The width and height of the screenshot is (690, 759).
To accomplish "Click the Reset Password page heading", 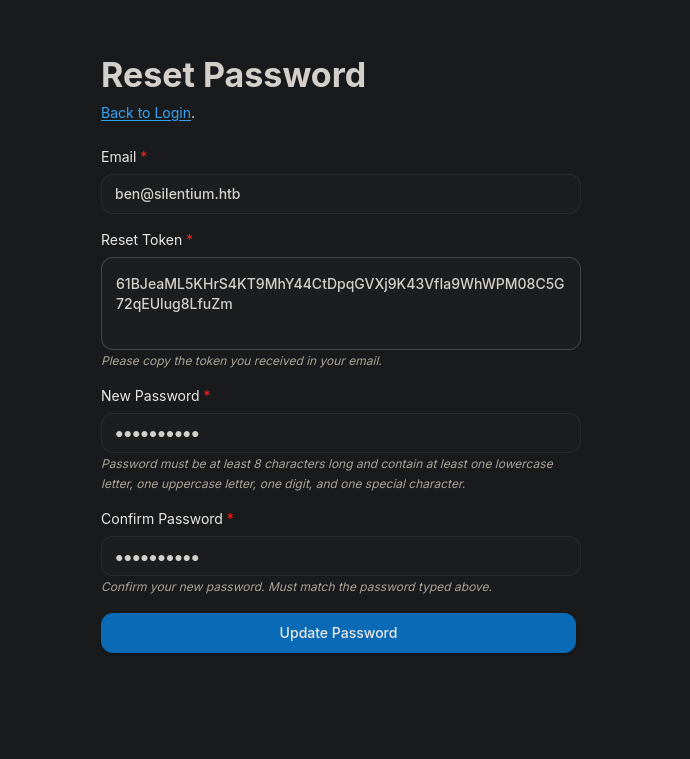I will point(233,75).
